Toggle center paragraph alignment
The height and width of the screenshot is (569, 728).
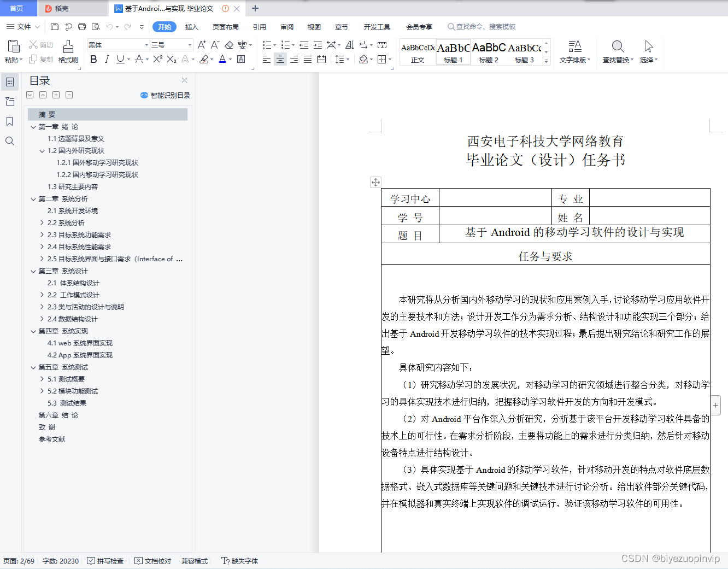280,59
